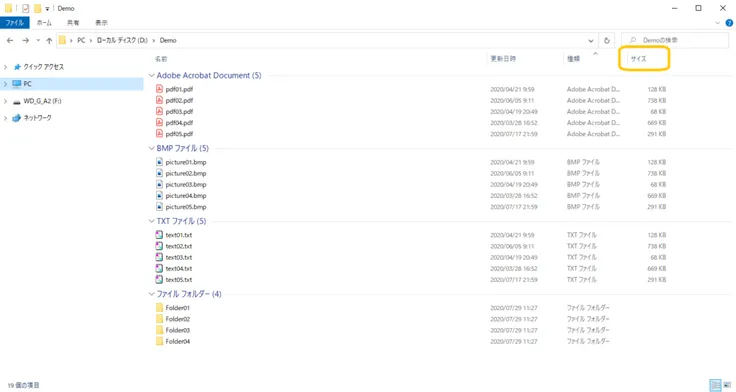Select the text03.txt file icon
Viewport: 736px width, 392px height.
(x=159, y=257)
